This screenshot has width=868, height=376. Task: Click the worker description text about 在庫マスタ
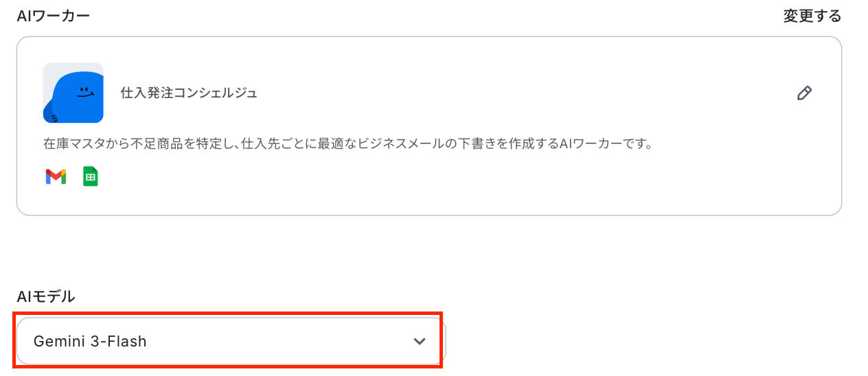pyautogui.click(x=347, y=144)
